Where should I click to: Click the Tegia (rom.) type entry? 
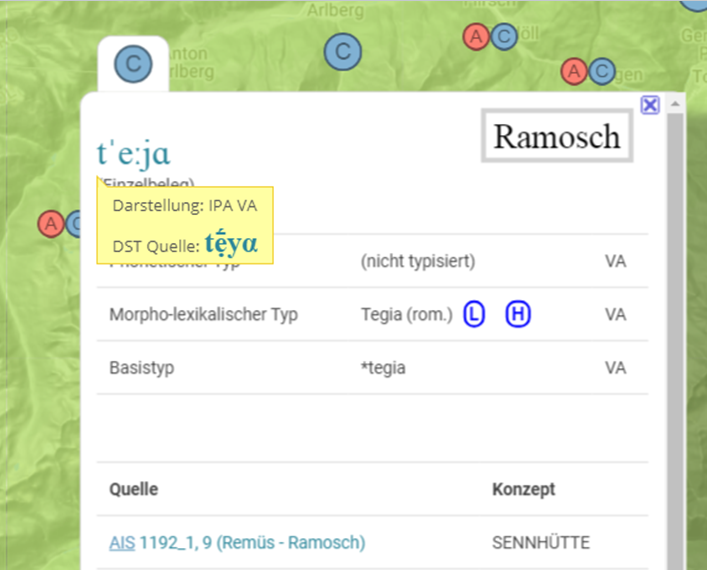(406, 315)
